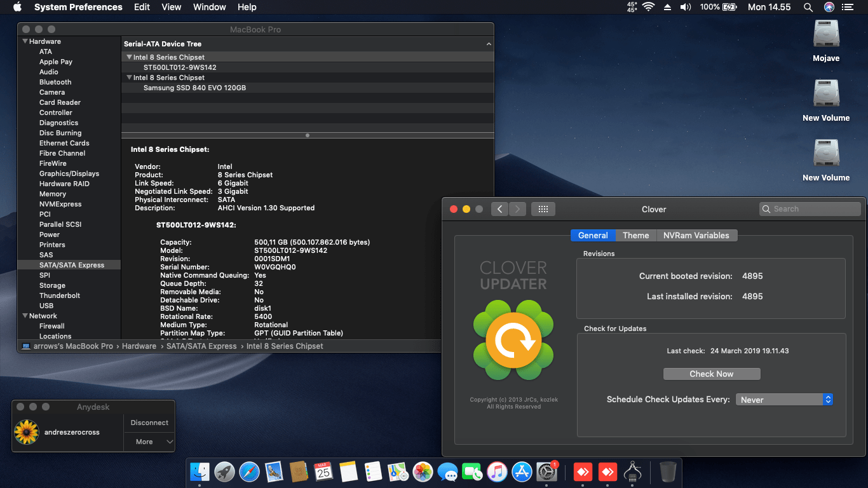Switch to the NVRam Variables tab
Viewport: 868px width, 488px height.
point(696,235)
